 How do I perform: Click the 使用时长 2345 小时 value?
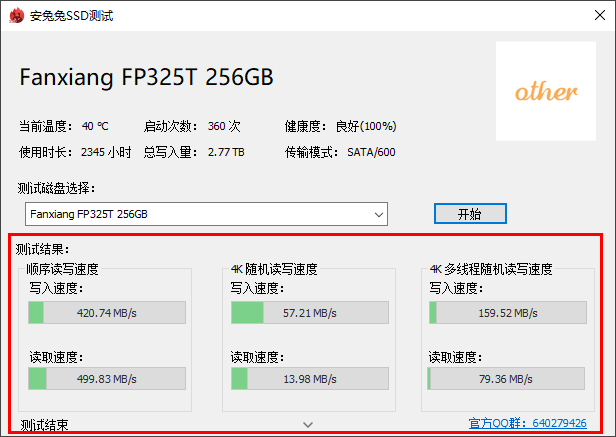[x=106, y=152]
